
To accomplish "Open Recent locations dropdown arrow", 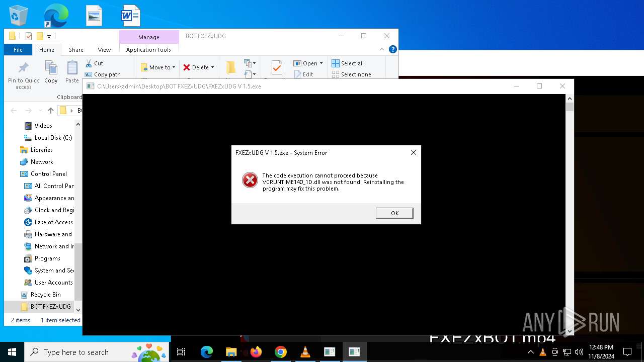I will click(x=40, y=111).
